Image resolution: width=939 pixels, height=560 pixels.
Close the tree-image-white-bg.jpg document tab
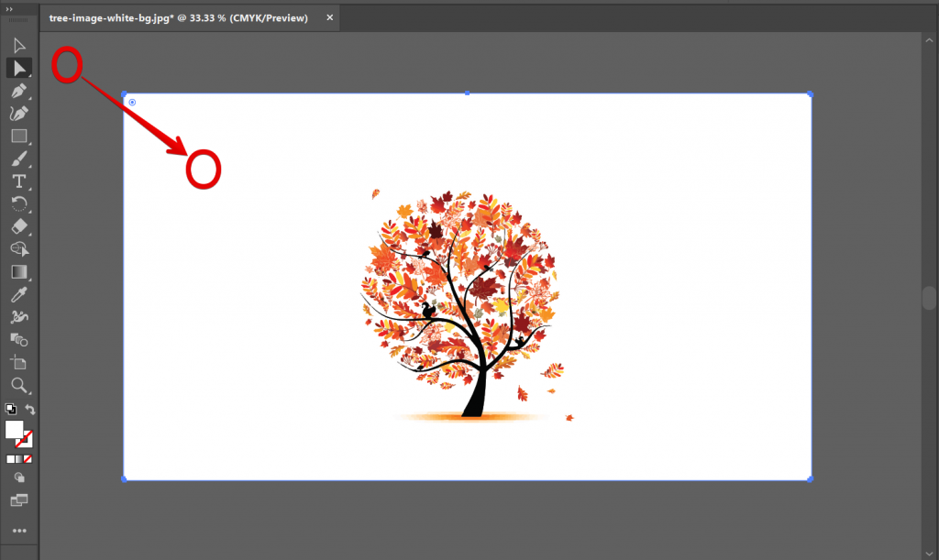pyautogui.click(x=329, y=16)
